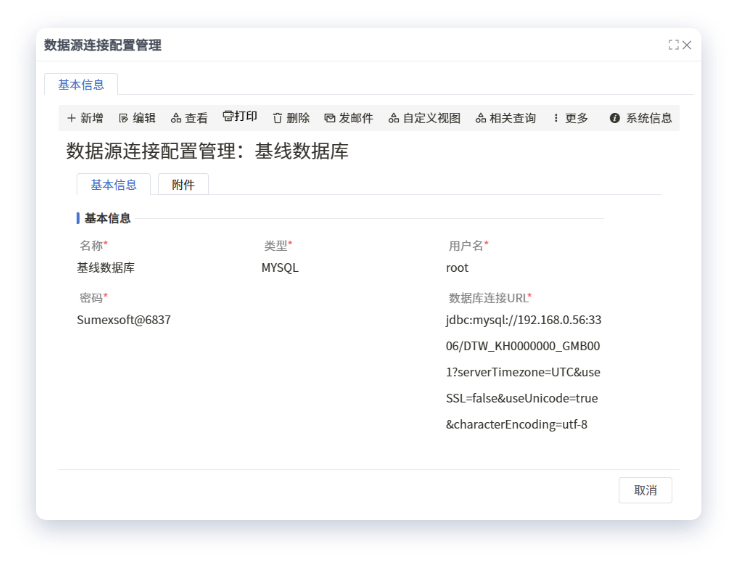Click the 删除 (Delete) trash icon
This screenshot has height=565, width=738.
click(278, 118)
